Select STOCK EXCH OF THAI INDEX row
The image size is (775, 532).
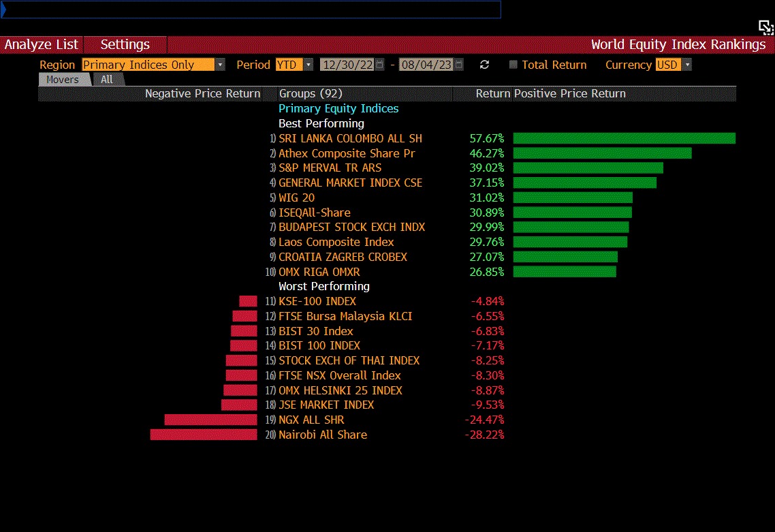[x=349, y=360]
